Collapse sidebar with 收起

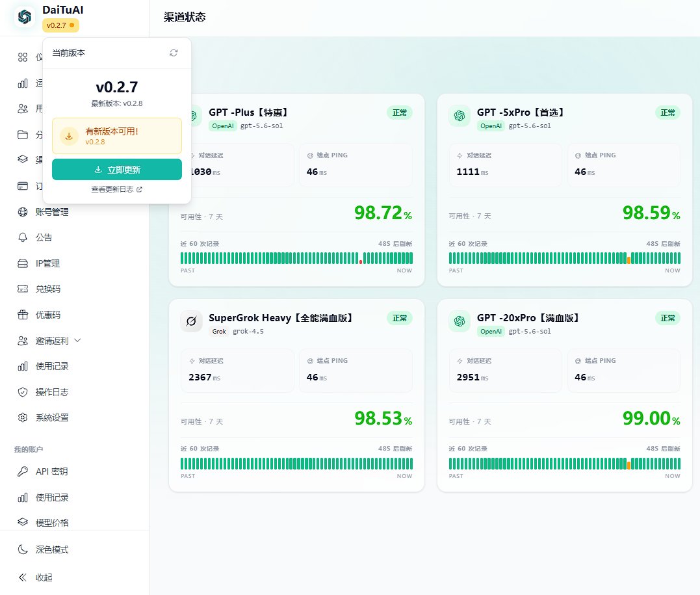point(44,577)
